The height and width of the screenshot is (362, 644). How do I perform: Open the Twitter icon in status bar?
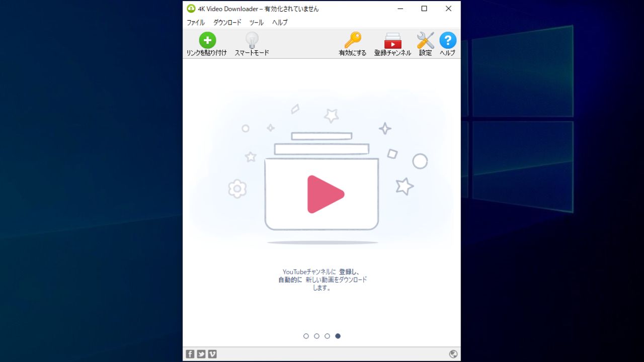(201, 354)
